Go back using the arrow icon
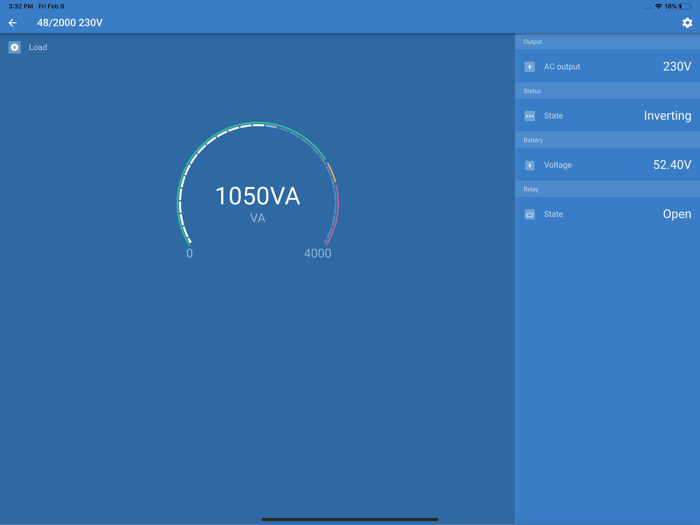 click(12, 23)
